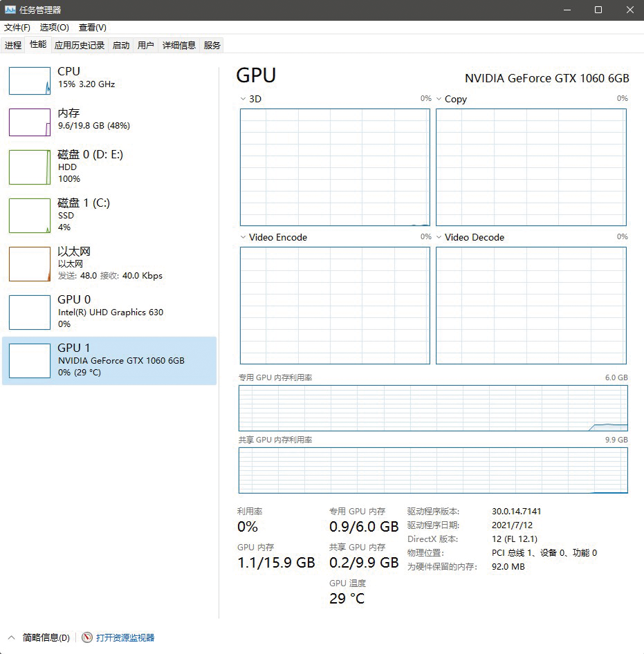Select GPU 0 Intel UHD Graphics thumbnail

[x=30, y=312]
